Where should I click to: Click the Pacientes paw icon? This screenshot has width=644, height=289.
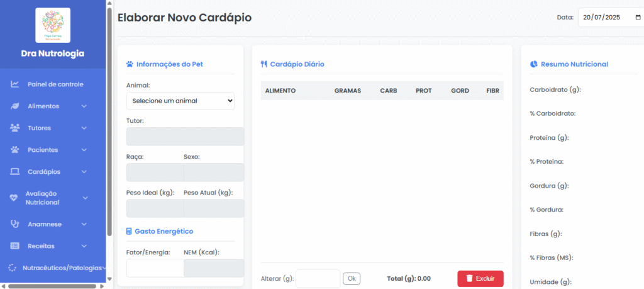click(x=15, y=150)
